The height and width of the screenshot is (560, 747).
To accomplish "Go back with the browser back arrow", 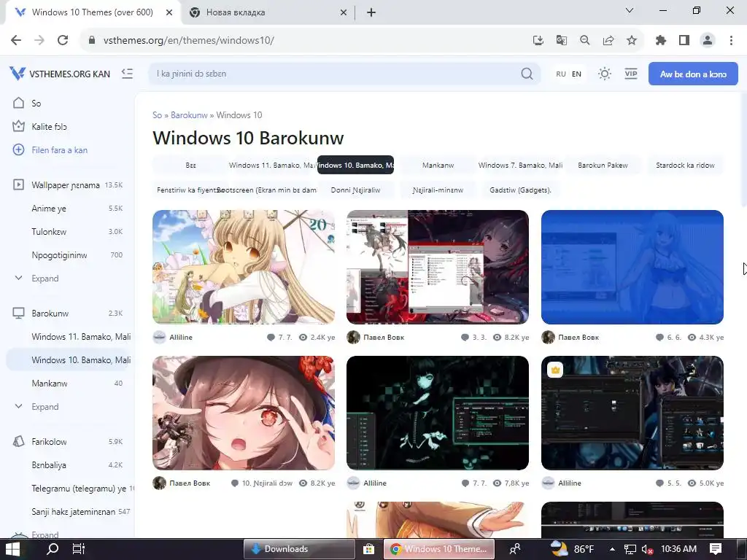I will 16,40.
